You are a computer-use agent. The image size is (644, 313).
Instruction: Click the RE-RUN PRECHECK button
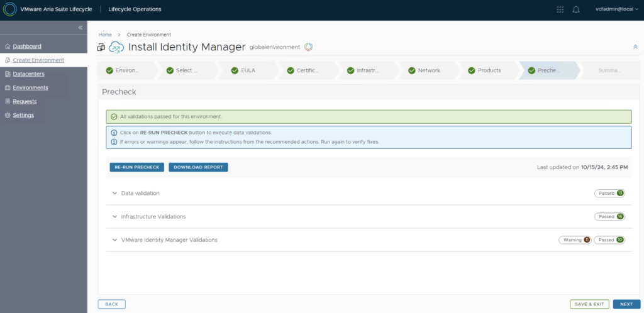(x=137, y=167)
